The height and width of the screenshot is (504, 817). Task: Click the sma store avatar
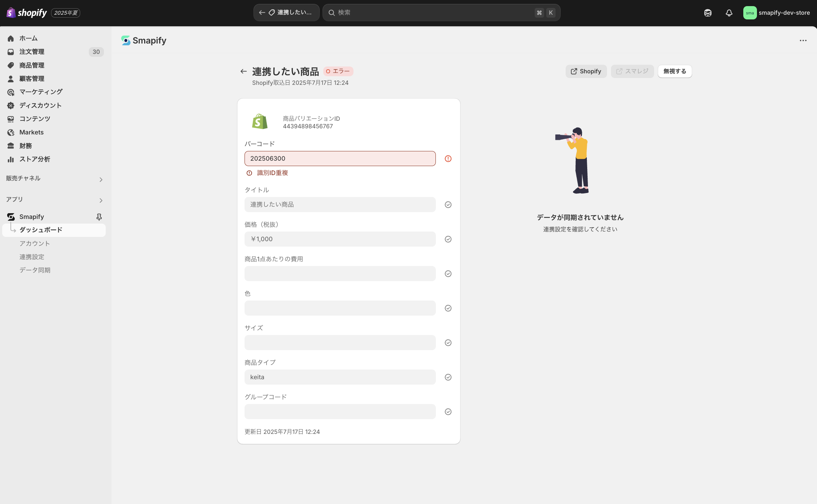point(750,13)
